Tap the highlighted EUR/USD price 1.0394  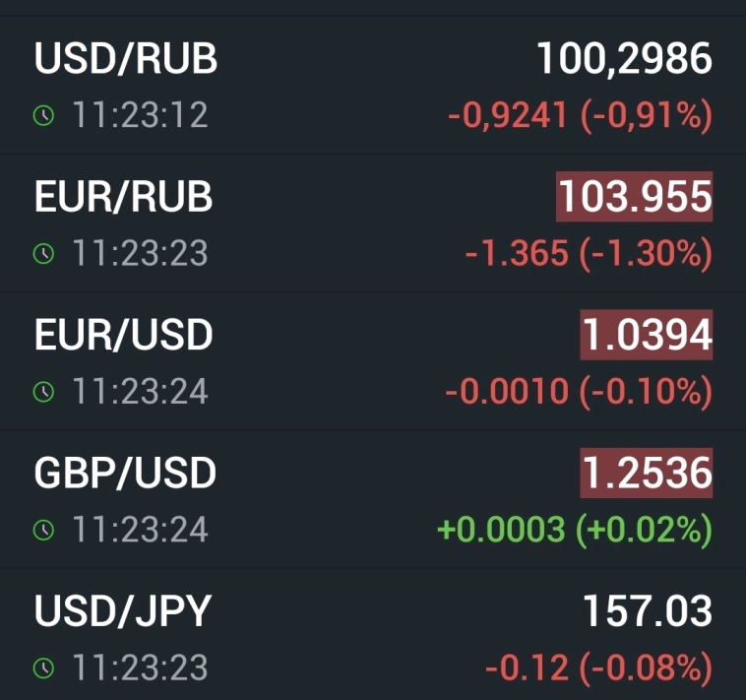click(x=646, y=336)
